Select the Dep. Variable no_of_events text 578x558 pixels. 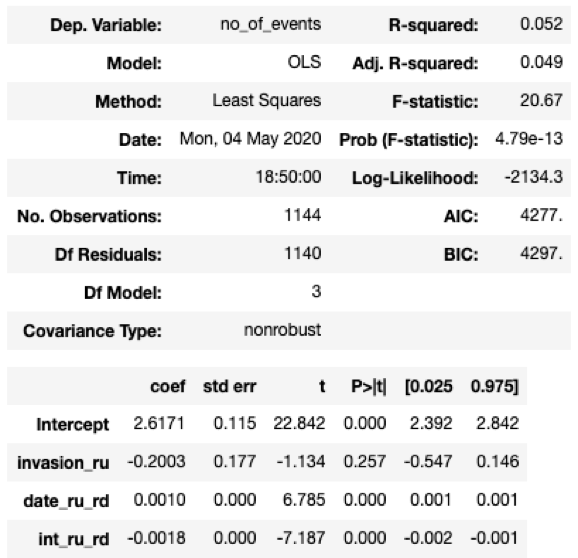271,24
